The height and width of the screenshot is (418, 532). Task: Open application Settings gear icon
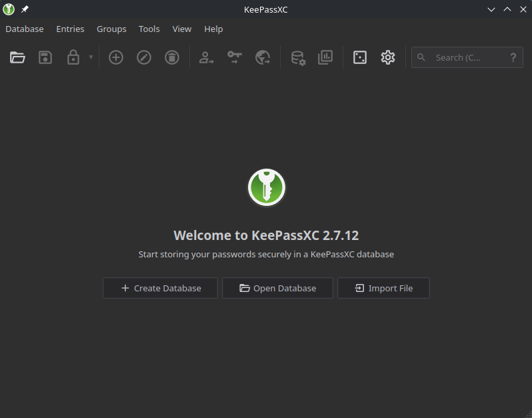(388, 57)
